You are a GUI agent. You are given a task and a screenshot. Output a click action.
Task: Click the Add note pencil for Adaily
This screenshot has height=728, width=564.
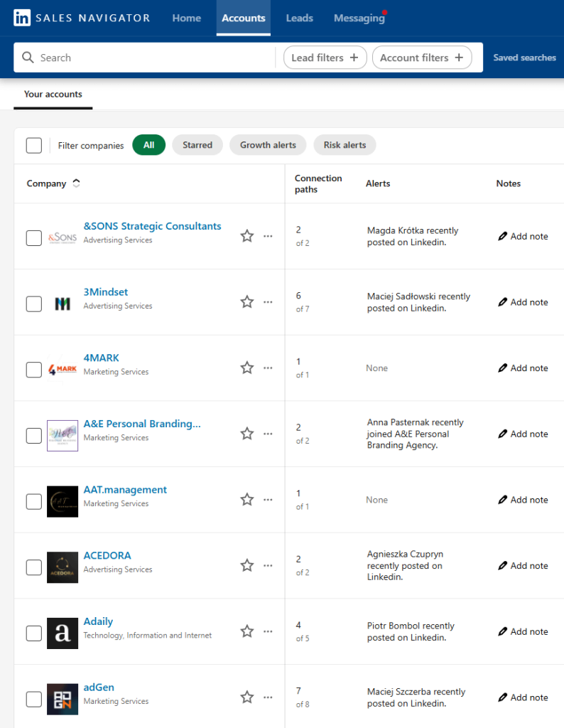pos(504,631)
